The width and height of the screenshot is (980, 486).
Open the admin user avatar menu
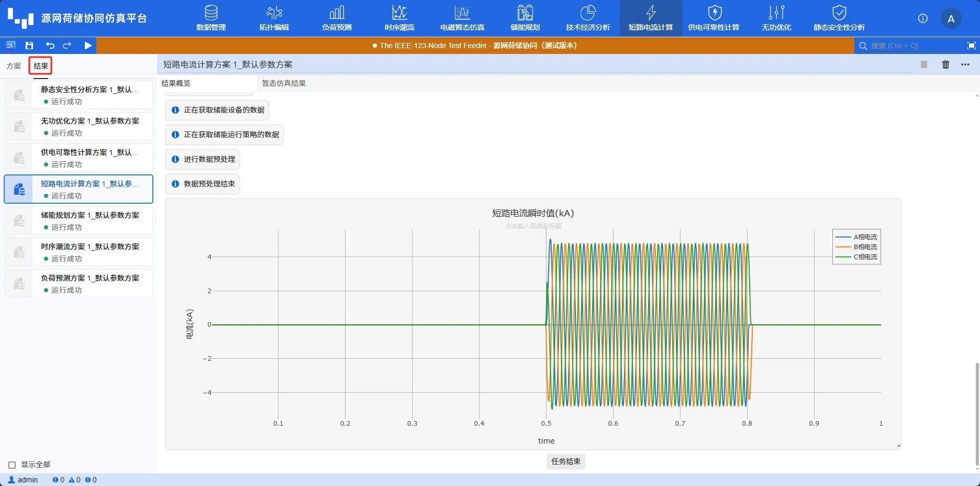click(951, 19)
